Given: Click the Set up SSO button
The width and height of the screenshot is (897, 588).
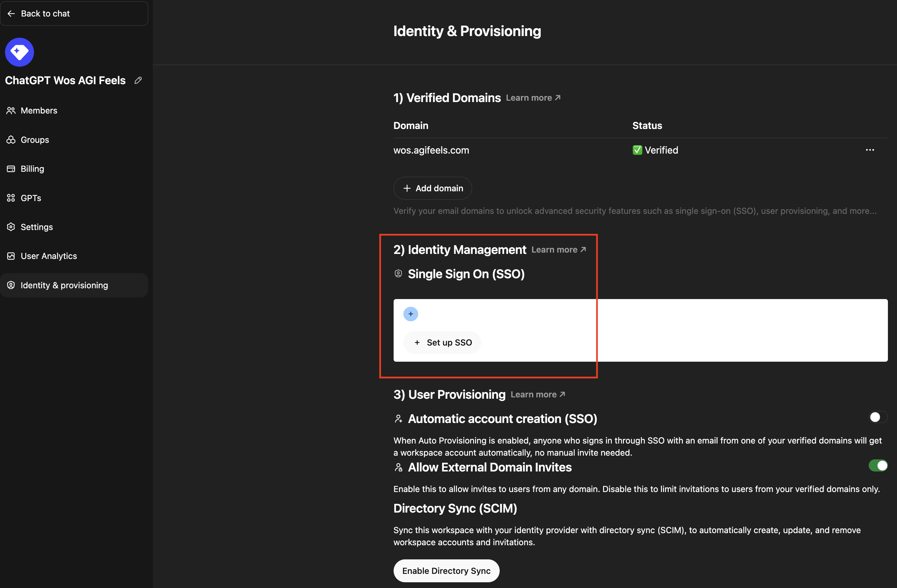Looking at the screenshot, I should click(x=442, y=342).
